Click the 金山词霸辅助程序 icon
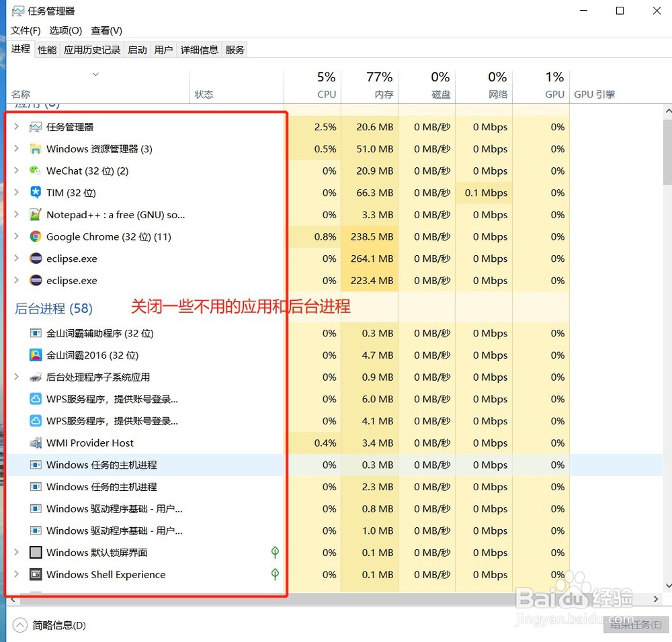The height and width of the screenshot is (642, 672). [x=36, y=333]
